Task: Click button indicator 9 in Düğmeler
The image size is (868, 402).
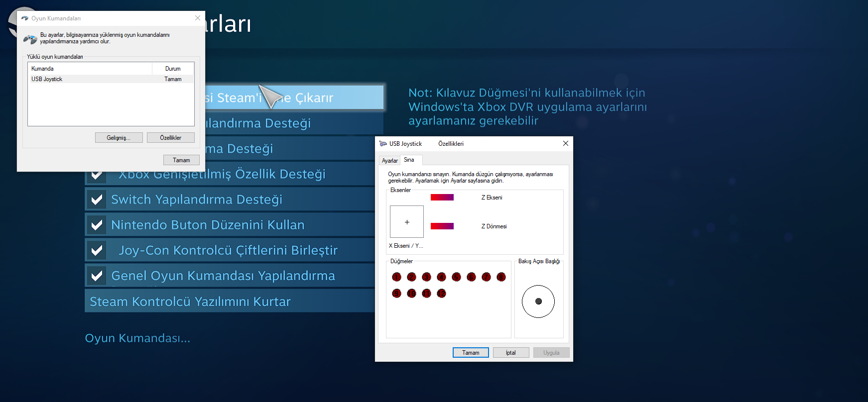Action: pos(396,294)
